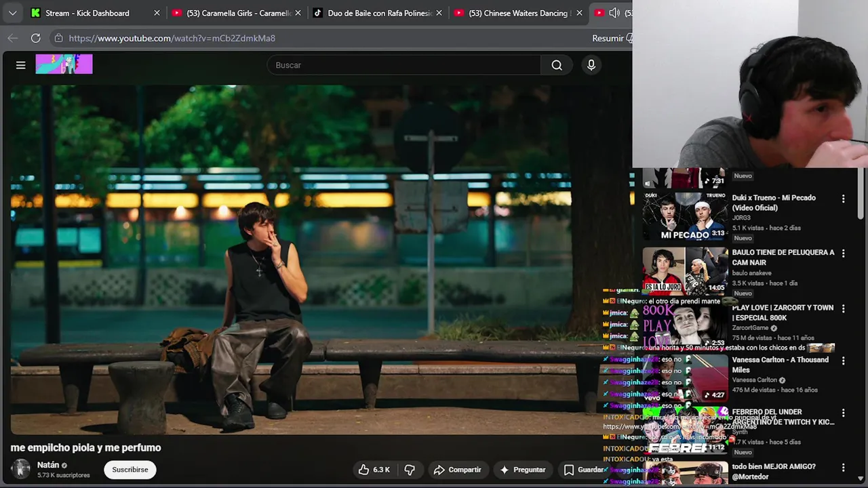Go to YouTube home via logo
Viewport: 868px width, 488px height.
[x=64, y=64]
